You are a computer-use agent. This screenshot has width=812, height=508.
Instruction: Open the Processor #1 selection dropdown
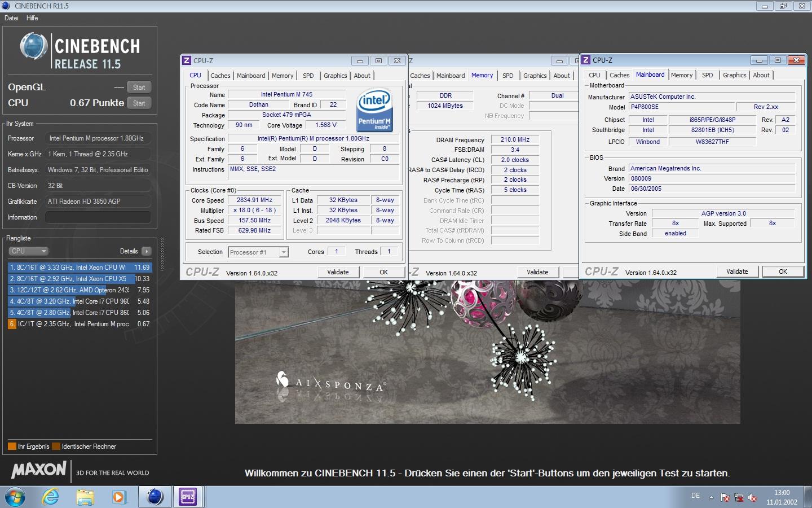[258, 252]
